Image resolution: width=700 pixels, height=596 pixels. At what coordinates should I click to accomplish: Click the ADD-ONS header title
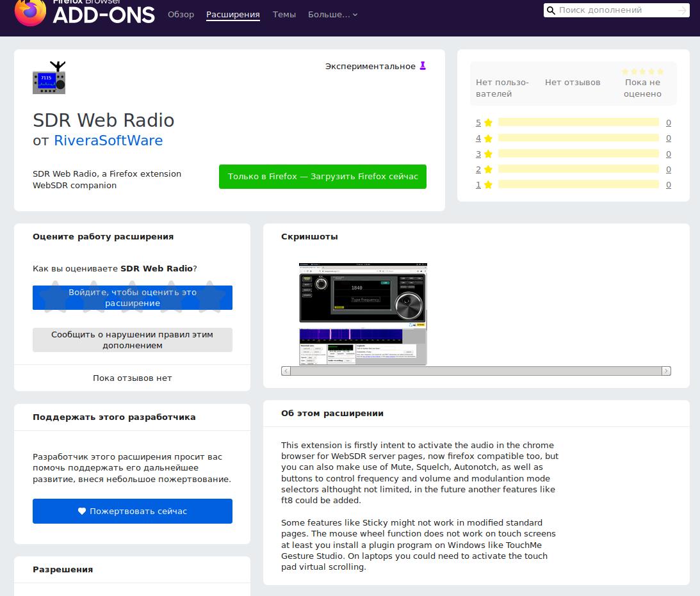[x=104, y=15]
